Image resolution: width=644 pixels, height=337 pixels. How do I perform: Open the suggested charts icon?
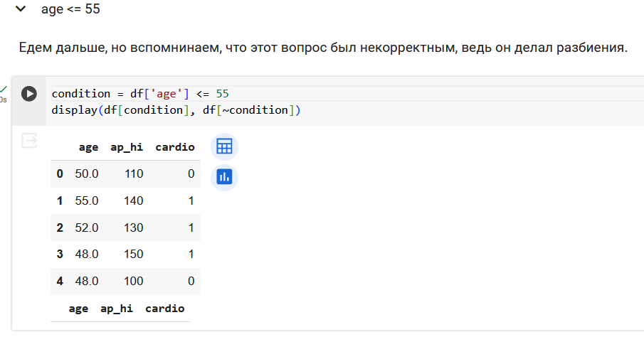[x=224, y=177]
